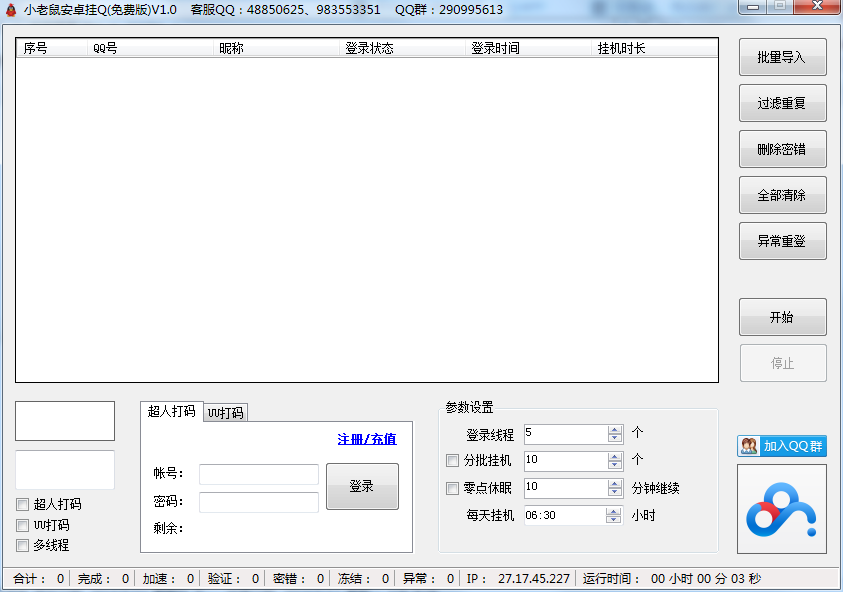
Task: Click the 挂机时长 column header
Action: coord(655,48)
